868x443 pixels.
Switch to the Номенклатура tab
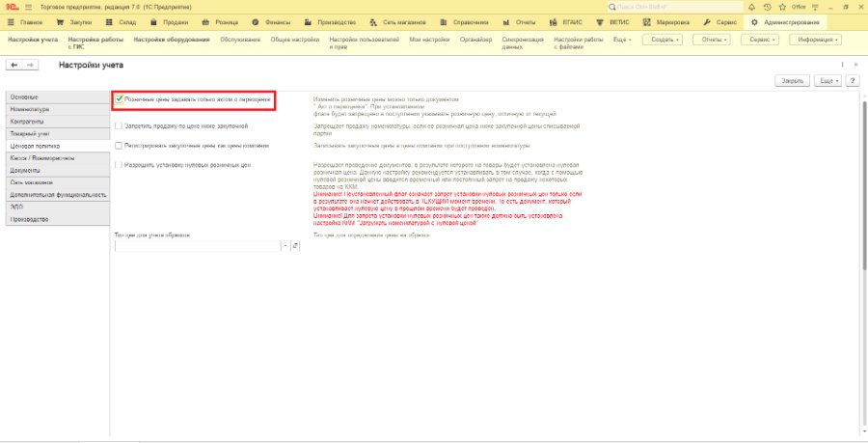click(x=58, y=109)
